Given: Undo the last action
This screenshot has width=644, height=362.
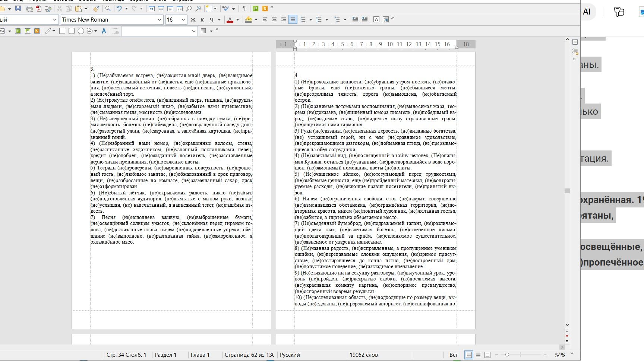Looking at the screenshot, I should pyautogui.click(x=119, y=8).
